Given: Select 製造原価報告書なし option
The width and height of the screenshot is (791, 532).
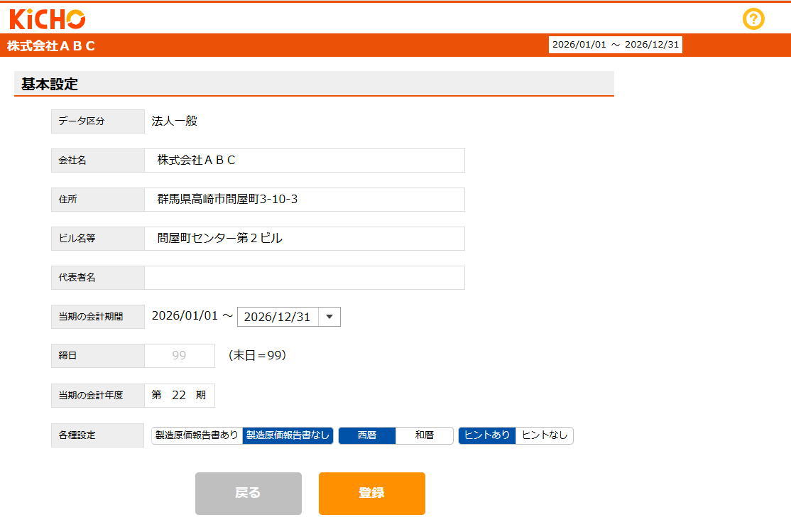Looking at the screenshot, I should pyautogui.click(x=288, y=435).
